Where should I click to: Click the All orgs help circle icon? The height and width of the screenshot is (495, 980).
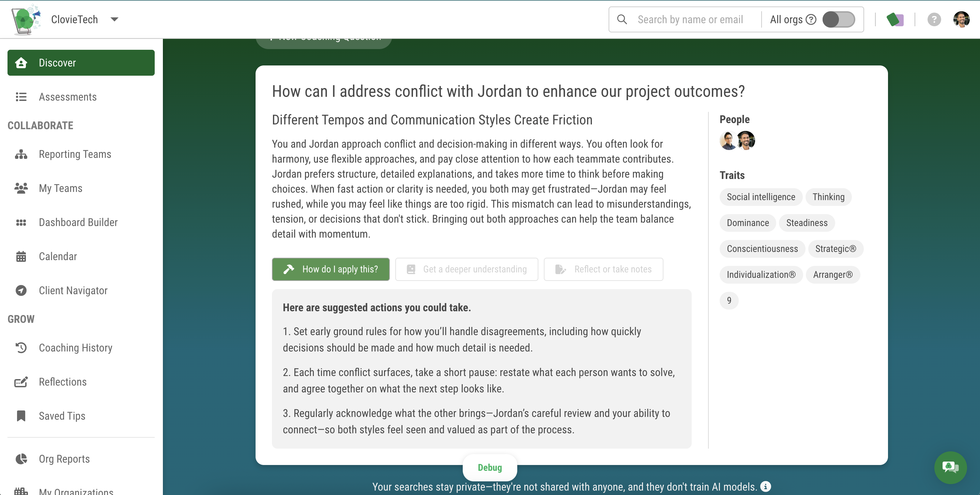[x=811, y=19]
